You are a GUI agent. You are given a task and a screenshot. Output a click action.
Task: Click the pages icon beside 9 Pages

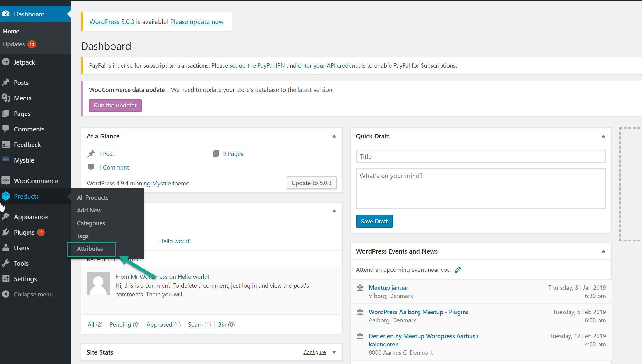[216, 154]
